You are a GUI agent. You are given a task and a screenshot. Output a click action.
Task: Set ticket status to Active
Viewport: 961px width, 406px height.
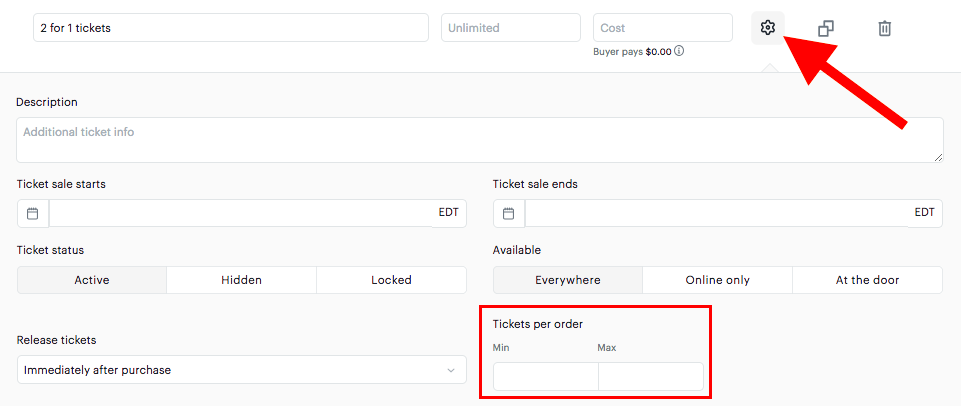[x=92, y=280]
